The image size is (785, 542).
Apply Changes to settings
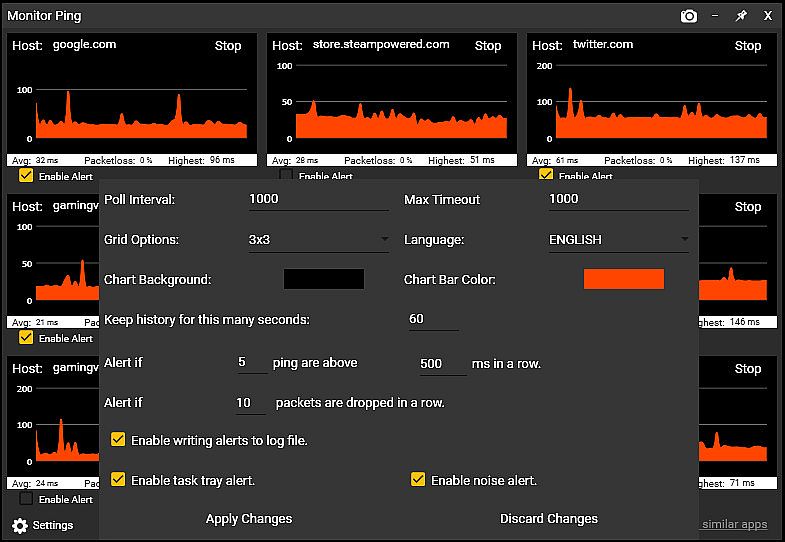pos(249,519)
